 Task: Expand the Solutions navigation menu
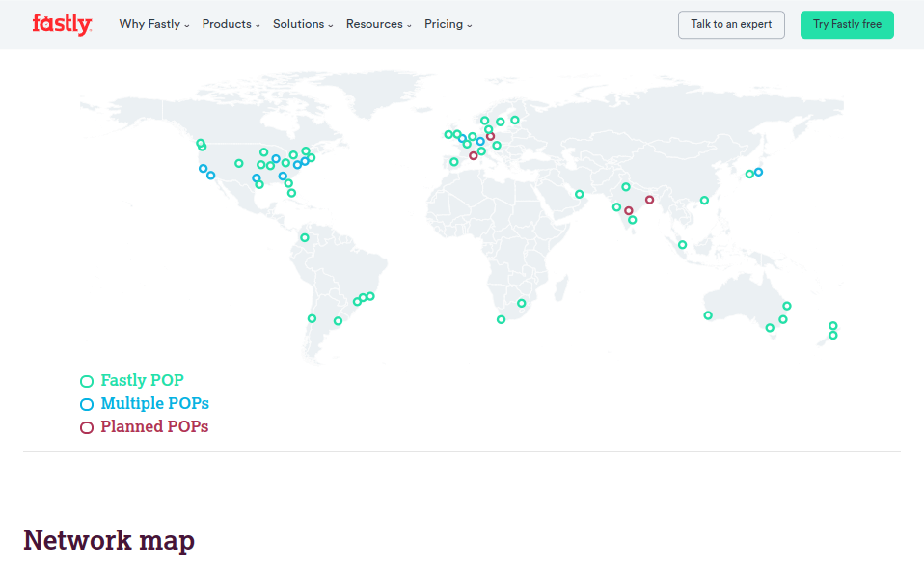pos(303,24)
